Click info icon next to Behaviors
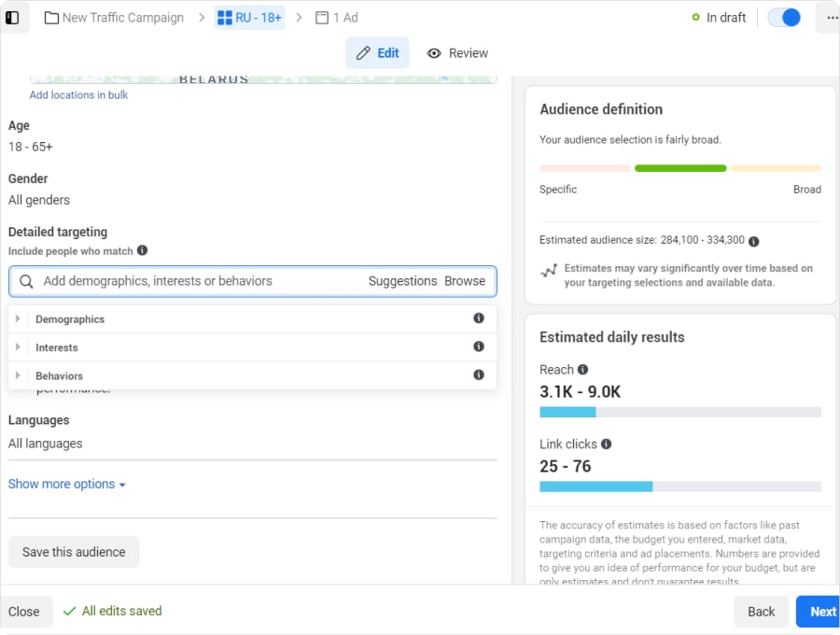The width and height of the screenshot is (840, 635). [479, 375]
